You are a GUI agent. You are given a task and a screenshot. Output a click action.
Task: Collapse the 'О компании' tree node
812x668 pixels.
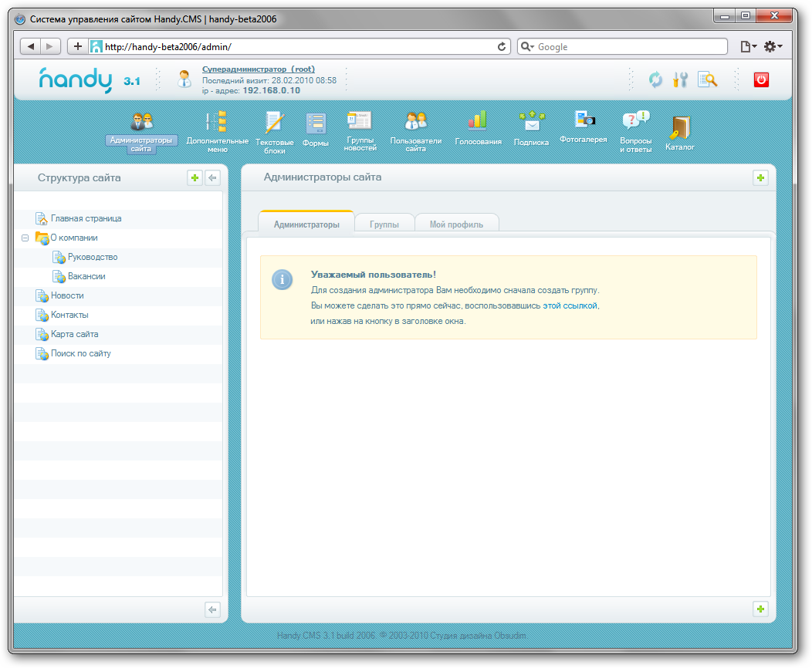25,238
